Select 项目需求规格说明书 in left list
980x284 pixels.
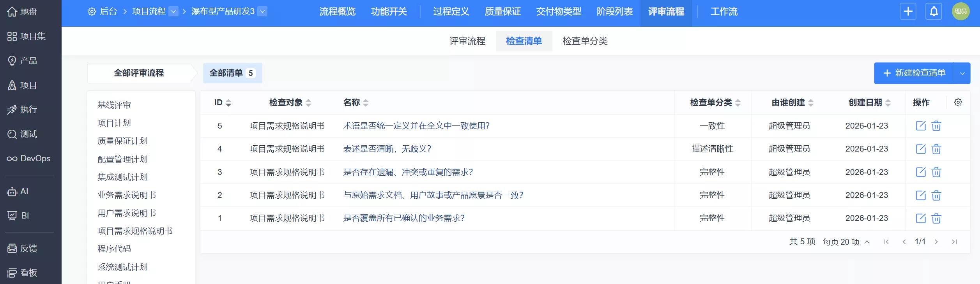coord(135,231)
